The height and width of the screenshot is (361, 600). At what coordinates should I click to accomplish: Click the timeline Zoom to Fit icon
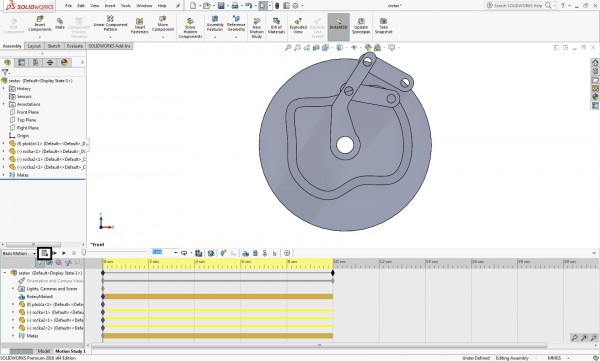pyautogui.click(x=574, y=337)
